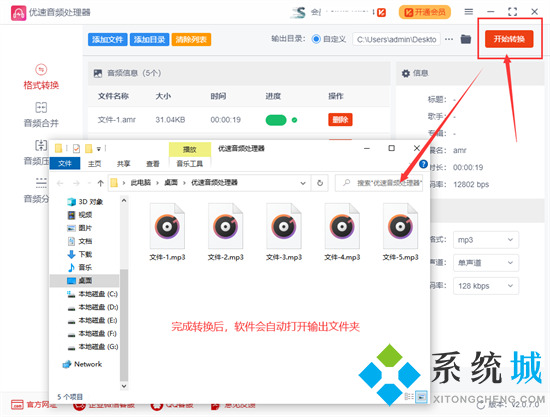Go forward in Explorer navigation
Image resolution: width=550 pixels, height=417 pixels.
click(76, 183)
